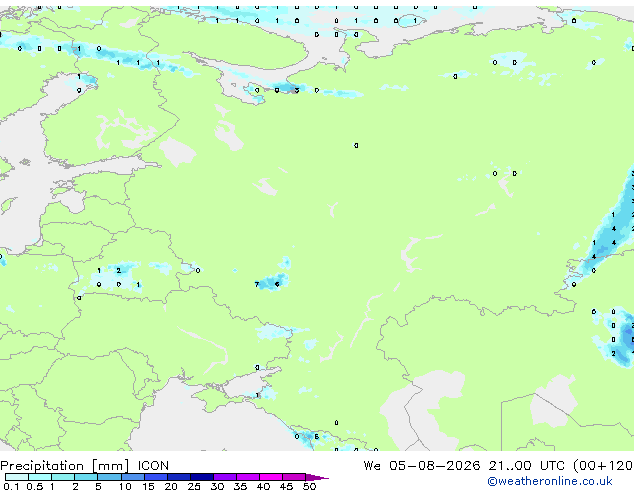Pick the legend swatch between 2 and 5
The image size is (634, 490).
tap(86, 477)
